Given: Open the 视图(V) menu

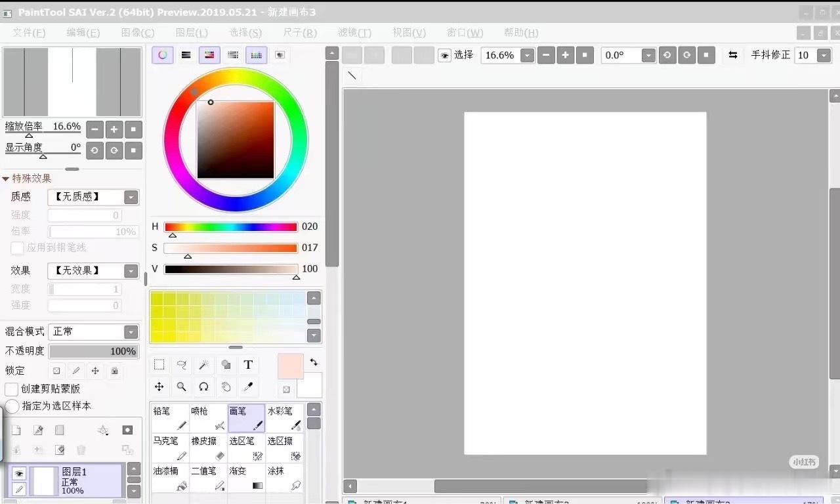Looking at the screenshot, I should 409,33.
